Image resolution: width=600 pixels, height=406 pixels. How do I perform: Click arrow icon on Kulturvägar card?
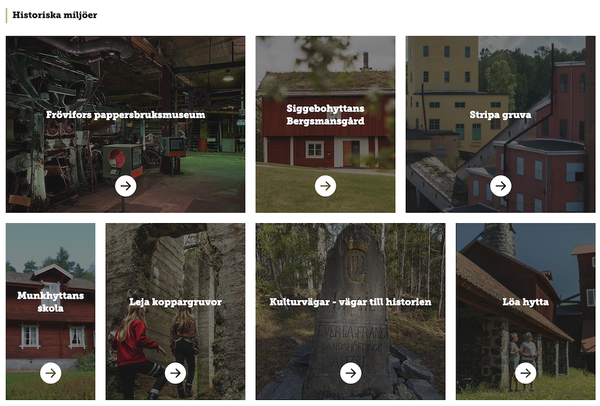(x=351, y=373)
